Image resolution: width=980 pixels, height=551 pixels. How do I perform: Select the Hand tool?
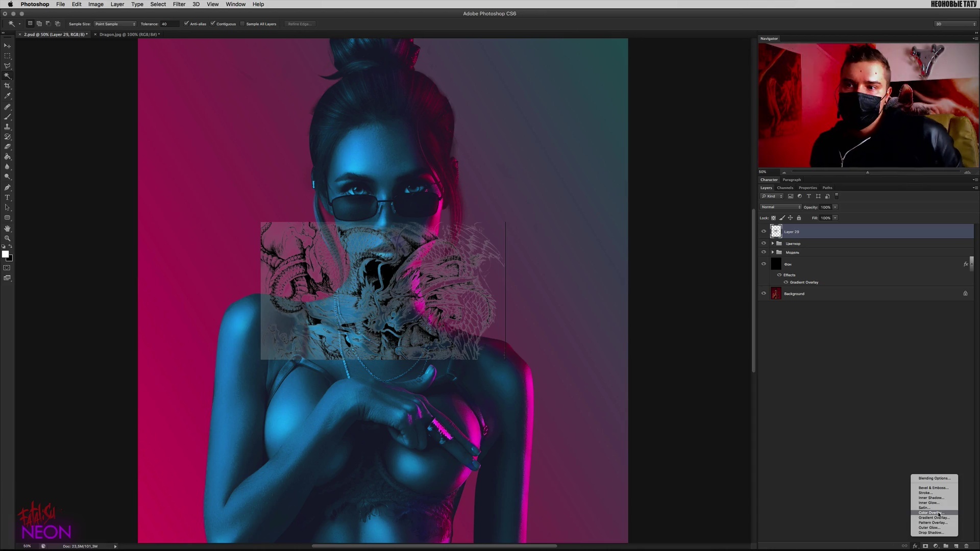(7, 229)
